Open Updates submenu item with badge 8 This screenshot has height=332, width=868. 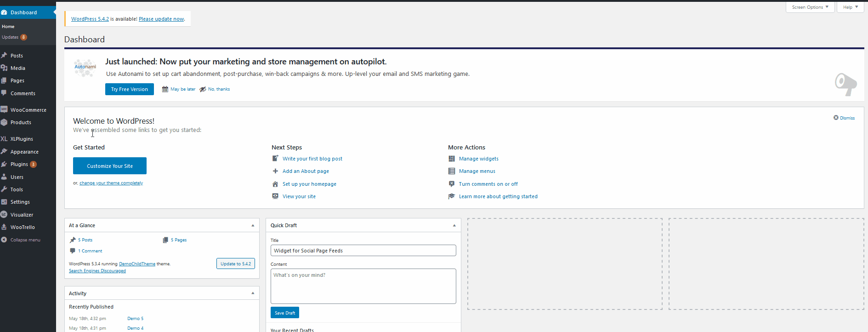tap(14, 37)
